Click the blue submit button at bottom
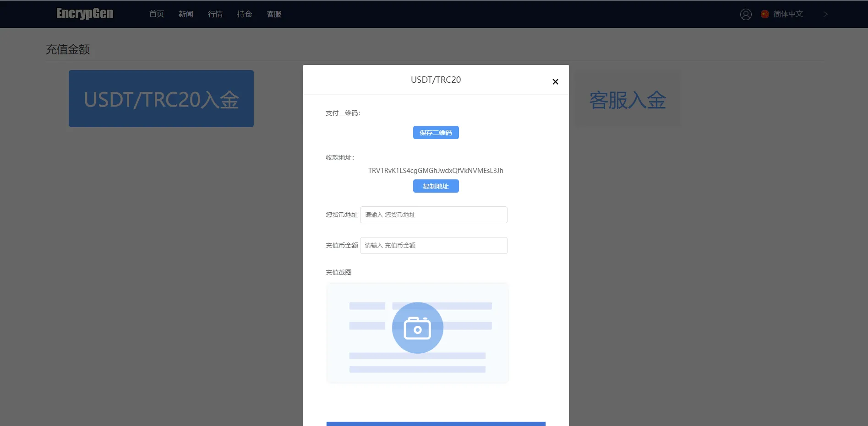The image size is (868, 426). click(436, 424)
